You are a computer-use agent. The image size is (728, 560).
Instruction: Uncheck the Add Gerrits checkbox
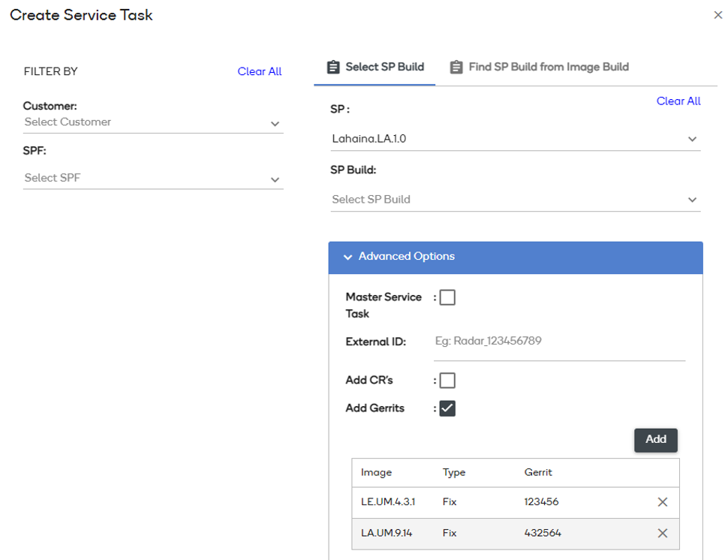447,408
